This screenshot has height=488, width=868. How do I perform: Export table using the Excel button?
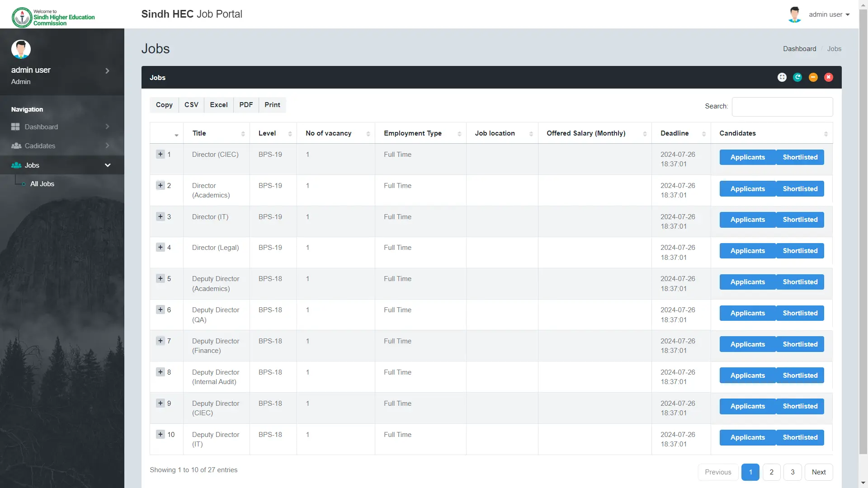tap(218, 105)
